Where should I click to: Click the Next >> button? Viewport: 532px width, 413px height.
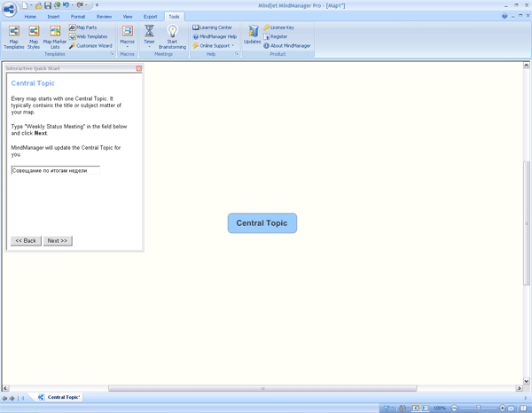(x=58, y=241)
